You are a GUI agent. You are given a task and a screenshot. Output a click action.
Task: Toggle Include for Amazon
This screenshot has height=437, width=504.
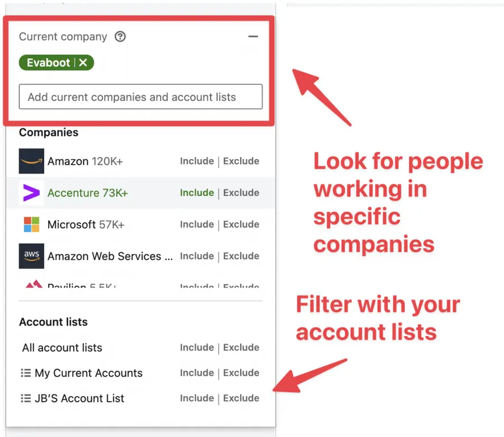click(x=197, y=161)
